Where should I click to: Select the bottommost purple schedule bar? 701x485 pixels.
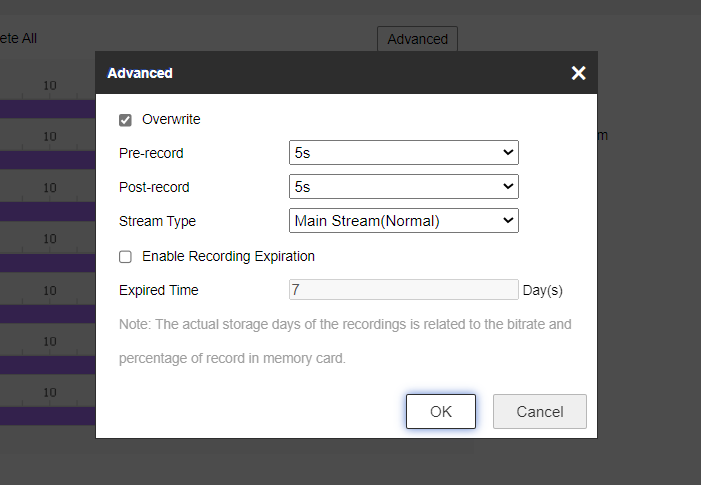click(x=47, y=416)
